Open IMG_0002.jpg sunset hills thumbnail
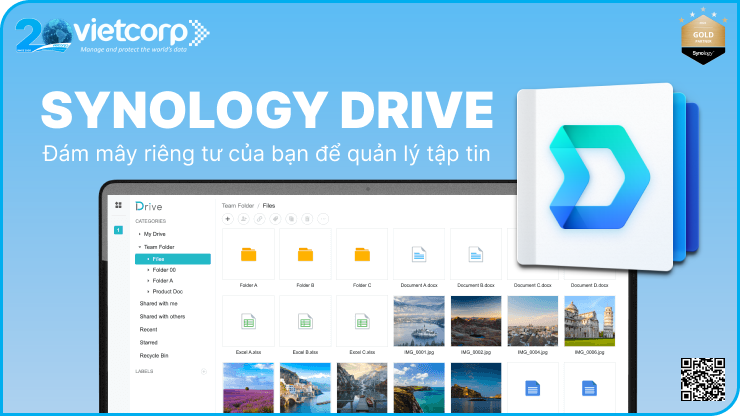740x416 pixels. tap(476, 321)
